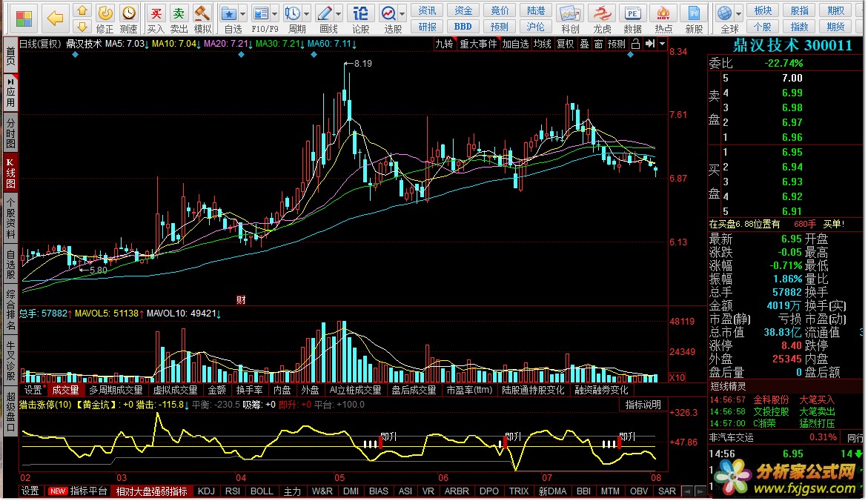The image size is (868, 501).
Task: Toggle 重大事件 major events markers
Action: point(478,44)
